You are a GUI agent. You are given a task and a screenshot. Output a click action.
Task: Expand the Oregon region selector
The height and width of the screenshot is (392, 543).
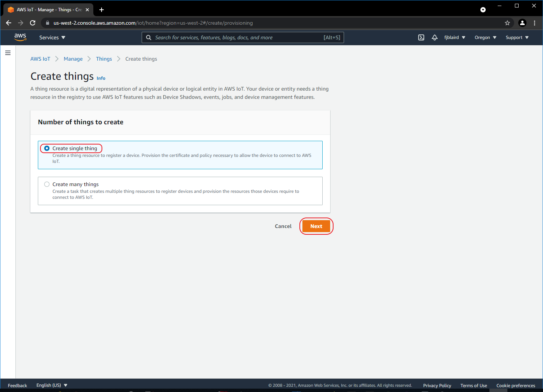click(x=485, y=37)
